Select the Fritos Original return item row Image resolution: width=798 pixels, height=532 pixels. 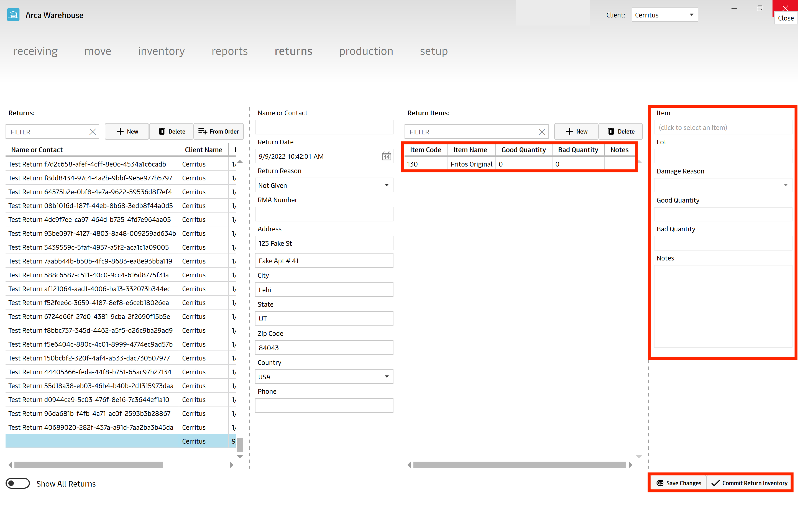click(x=520, y=164)
